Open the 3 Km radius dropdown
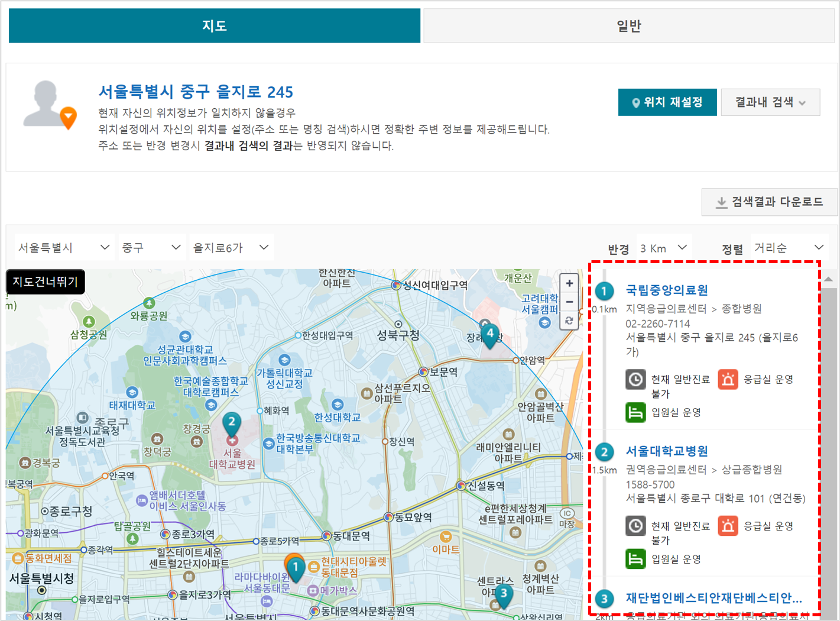 point(664,248)
